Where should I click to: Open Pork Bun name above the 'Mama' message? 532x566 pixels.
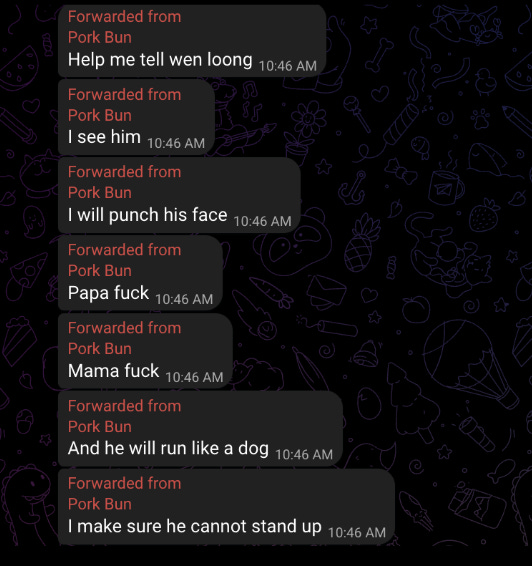click(100, 349)
